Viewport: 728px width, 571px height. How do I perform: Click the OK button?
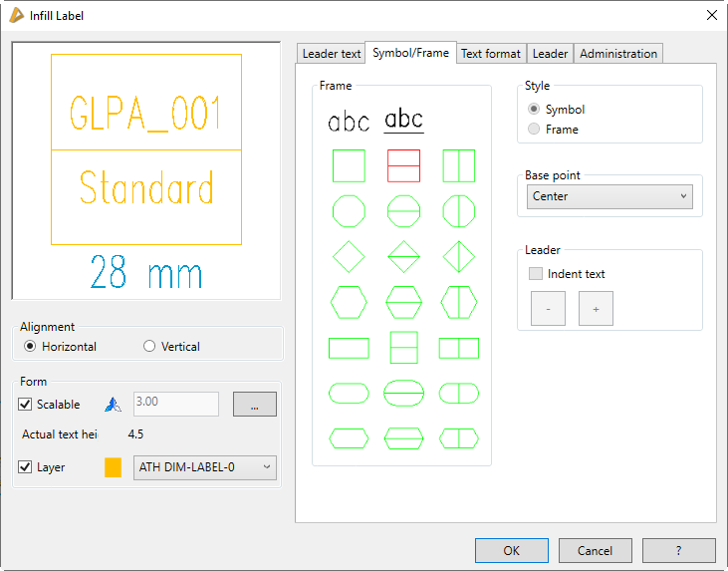[511, 551]
